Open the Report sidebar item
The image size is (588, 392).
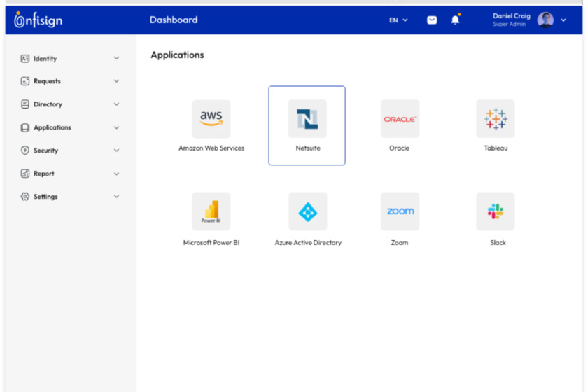(x=43, y=174)
